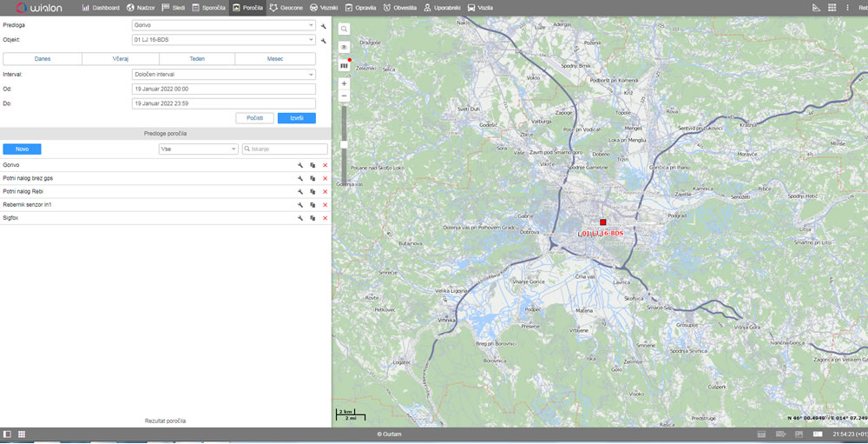Switch to the Geocone tab
Screen dimensions: 868x444
[286, 8]
